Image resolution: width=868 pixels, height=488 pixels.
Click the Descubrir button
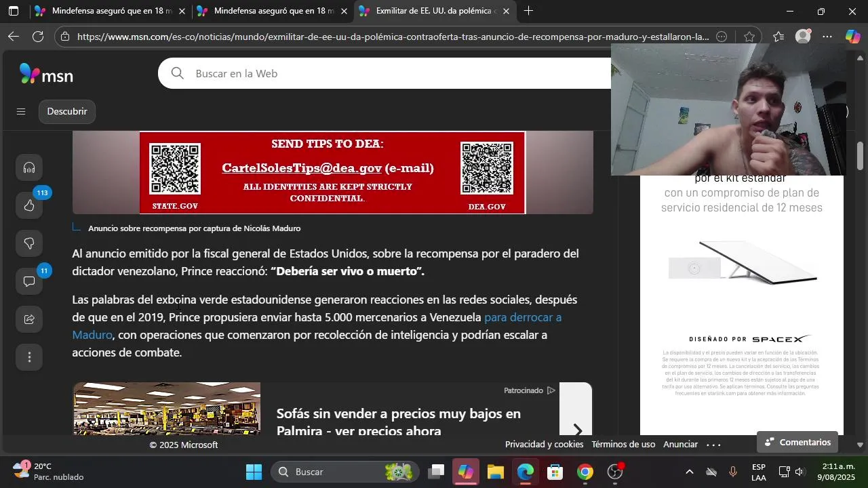click(x=67, y=112)
